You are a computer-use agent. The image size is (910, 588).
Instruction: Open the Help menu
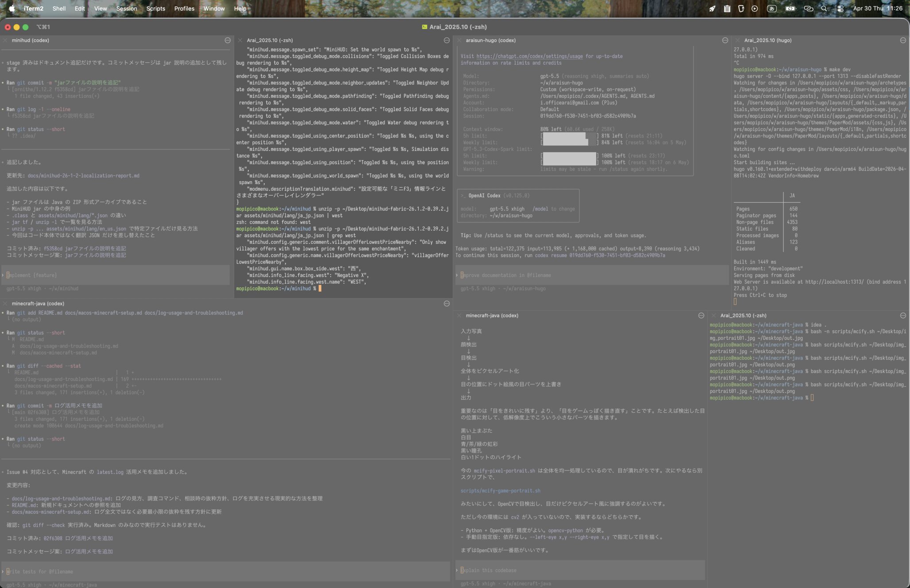[x=240, y=8]
